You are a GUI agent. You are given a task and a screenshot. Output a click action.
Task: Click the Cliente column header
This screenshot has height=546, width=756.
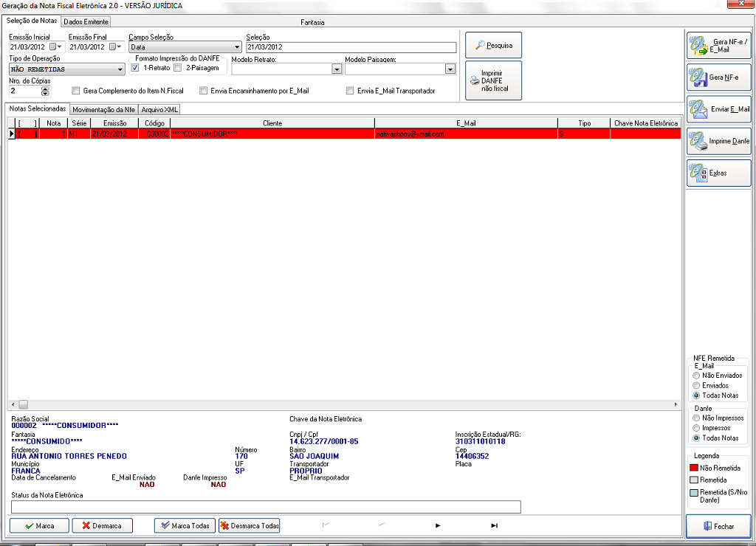pyautogui.click(x=272, y=123)
